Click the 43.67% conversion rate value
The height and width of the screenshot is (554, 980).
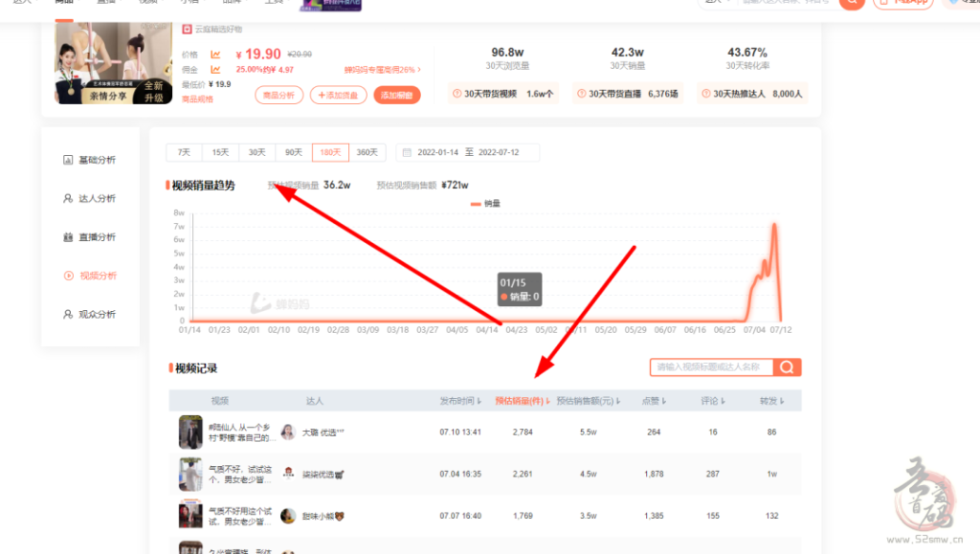coord(747,53)
